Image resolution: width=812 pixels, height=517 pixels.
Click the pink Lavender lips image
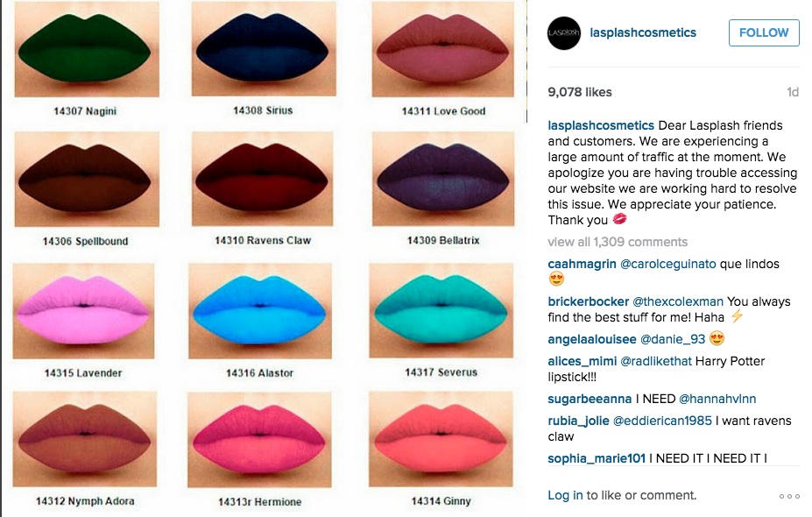83,311
